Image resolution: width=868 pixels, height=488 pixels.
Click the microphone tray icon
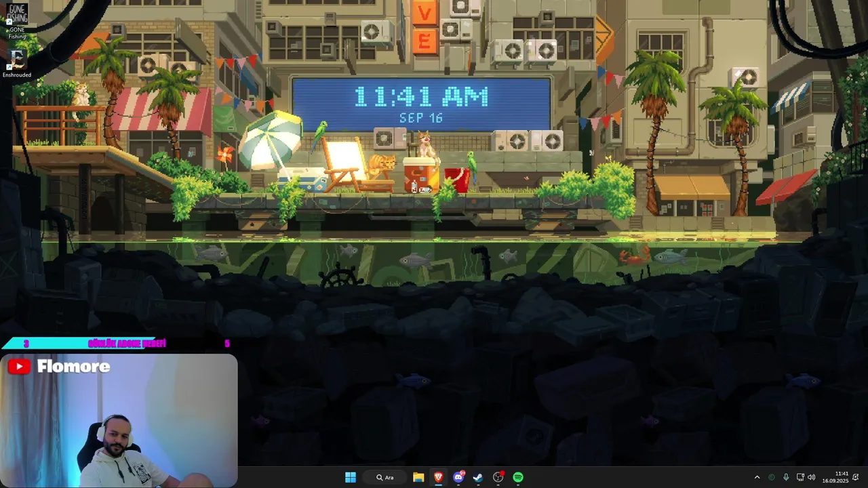click(786, 477)
